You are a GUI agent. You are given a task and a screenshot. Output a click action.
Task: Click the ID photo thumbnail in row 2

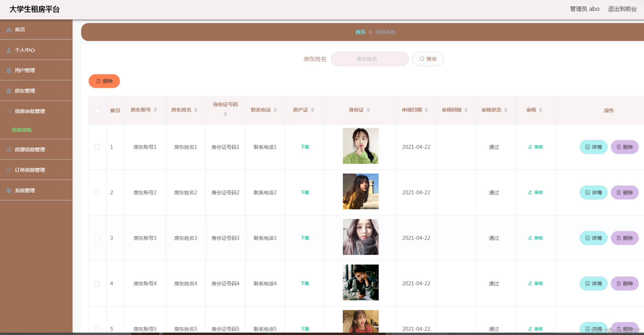pyautogui.click(x=360, y=191)
